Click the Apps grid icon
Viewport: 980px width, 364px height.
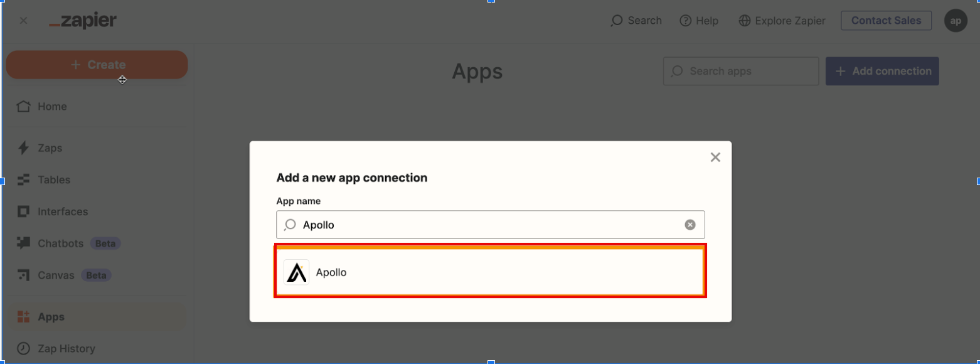(x=24, y=317)
